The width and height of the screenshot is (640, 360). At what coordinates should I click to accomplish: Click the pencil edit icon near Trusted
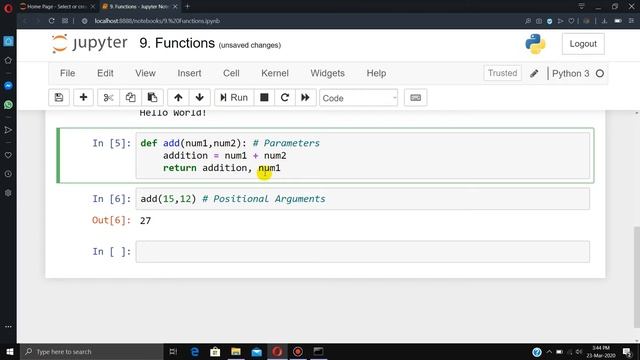(x=534, y=73)
